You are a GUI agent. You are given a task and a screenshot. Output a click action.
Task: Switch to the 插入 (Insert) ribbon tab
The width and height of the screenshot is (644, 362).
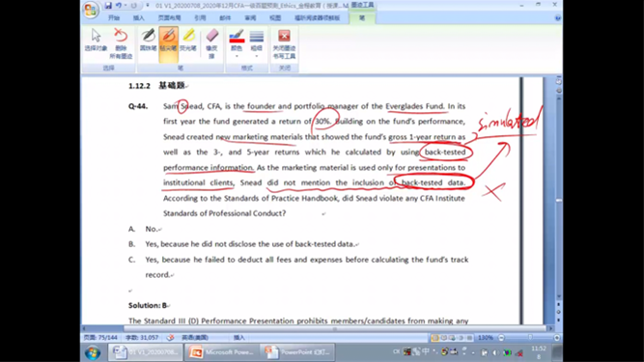139,18
